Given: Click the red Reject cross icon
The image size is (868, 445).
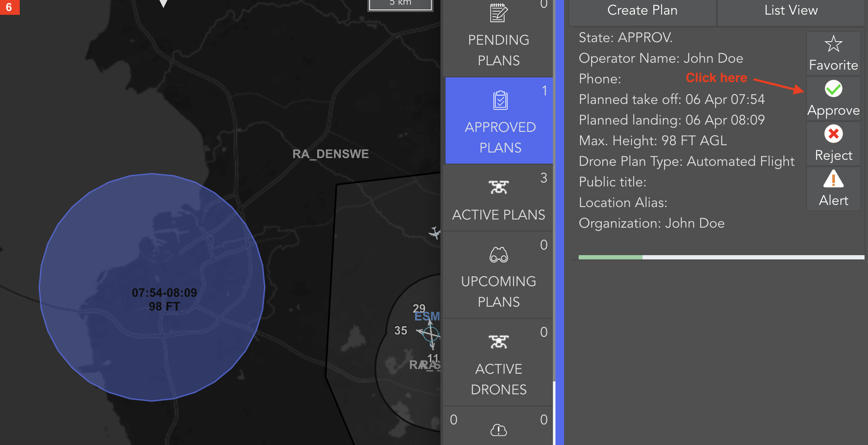Looking at the screenshot, I should [833, 134].
